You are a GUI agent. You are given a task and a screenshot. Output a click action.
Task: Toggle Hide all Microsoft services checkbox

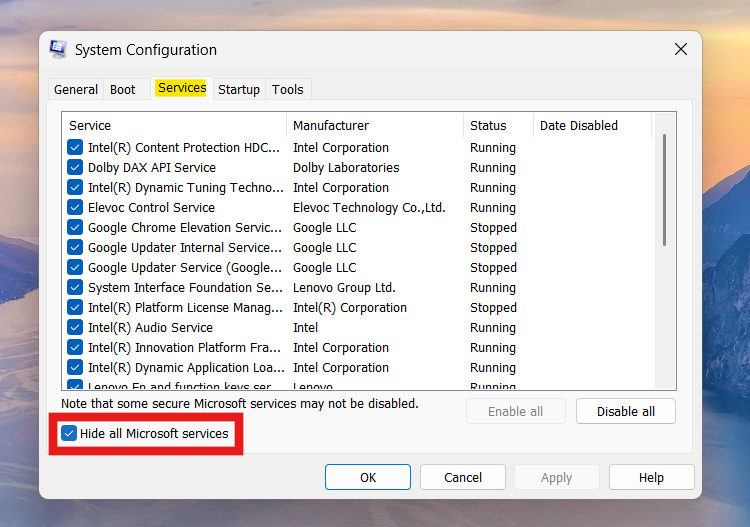tap(69, 433)
